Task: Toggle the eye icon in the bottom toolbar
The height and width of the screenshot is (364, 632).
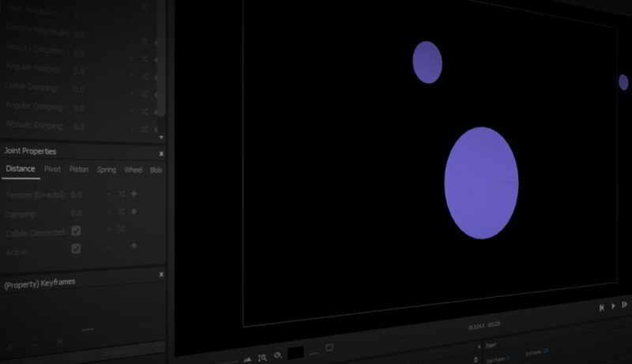Action: point(277,355)
